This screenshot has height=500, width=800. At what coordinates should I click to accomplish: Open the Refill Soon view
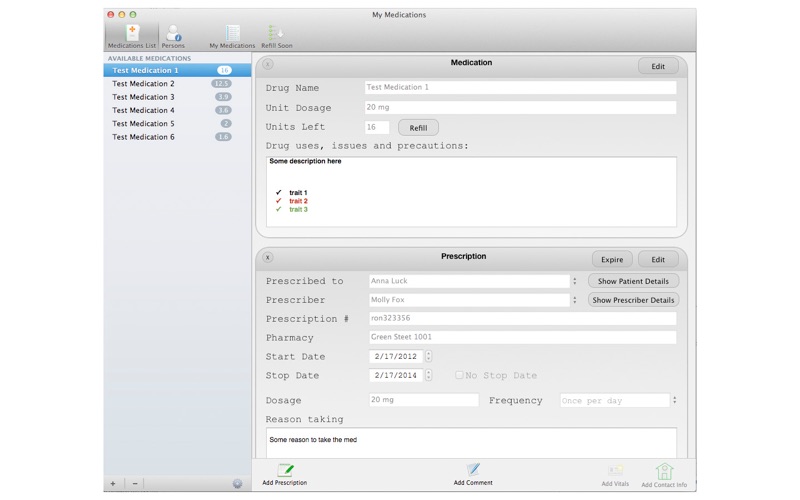point(276,35)
